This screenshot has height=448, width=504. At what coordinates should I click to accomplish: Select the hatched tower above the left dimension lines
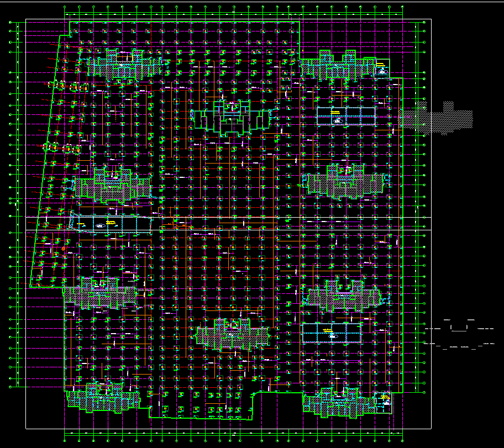point(100,293)
